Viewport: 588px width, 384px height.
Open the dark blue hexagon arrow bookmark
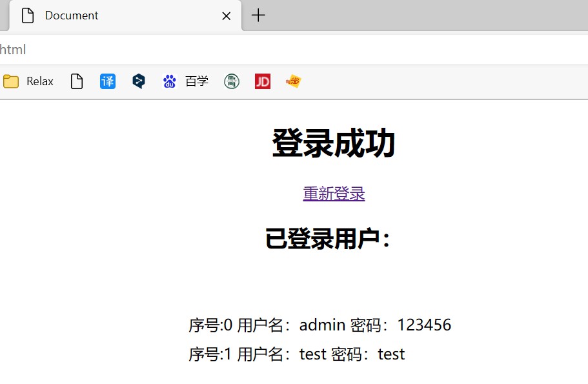coord(138,81)
